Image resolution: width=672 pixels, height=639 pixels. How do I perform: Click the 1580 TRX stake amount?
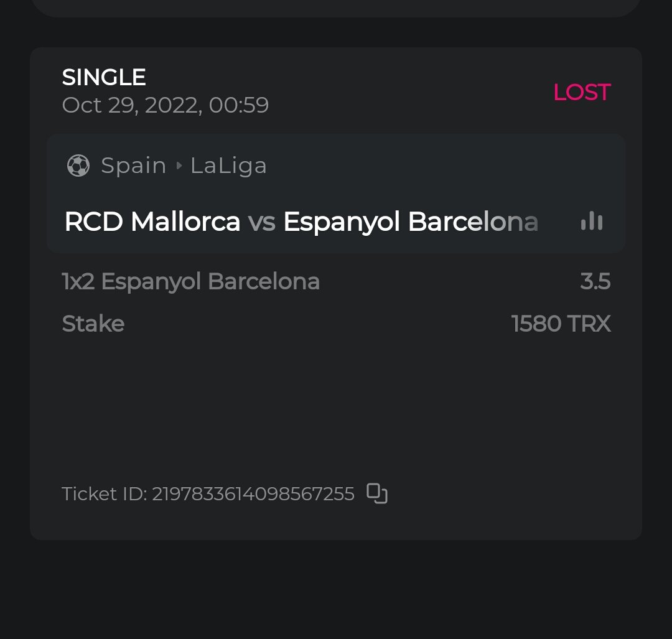click(561, 324)
